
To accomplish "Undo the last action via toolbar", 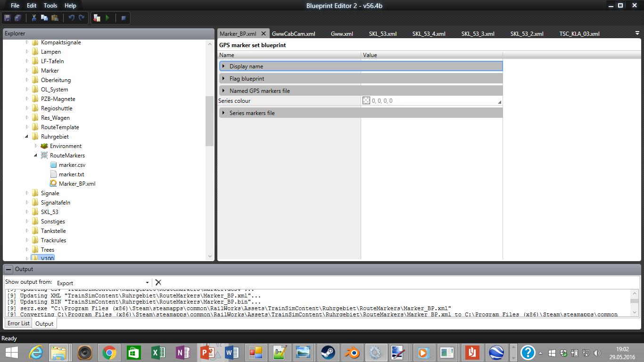I will 71,18.
